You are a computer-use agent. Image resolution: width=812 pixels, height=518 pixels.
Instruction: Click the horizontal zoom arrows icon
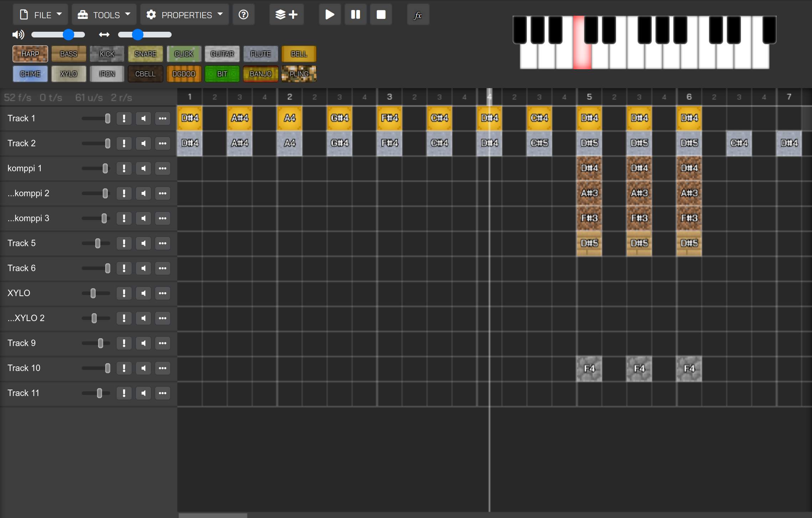coord(104,35)
